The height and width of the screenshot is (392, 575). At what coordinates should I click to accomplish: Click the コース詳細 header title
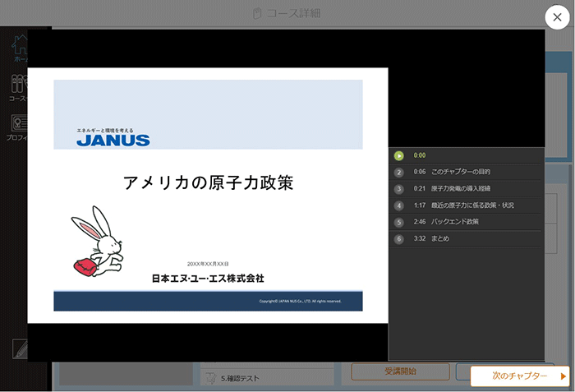click(x=293, y=13)
